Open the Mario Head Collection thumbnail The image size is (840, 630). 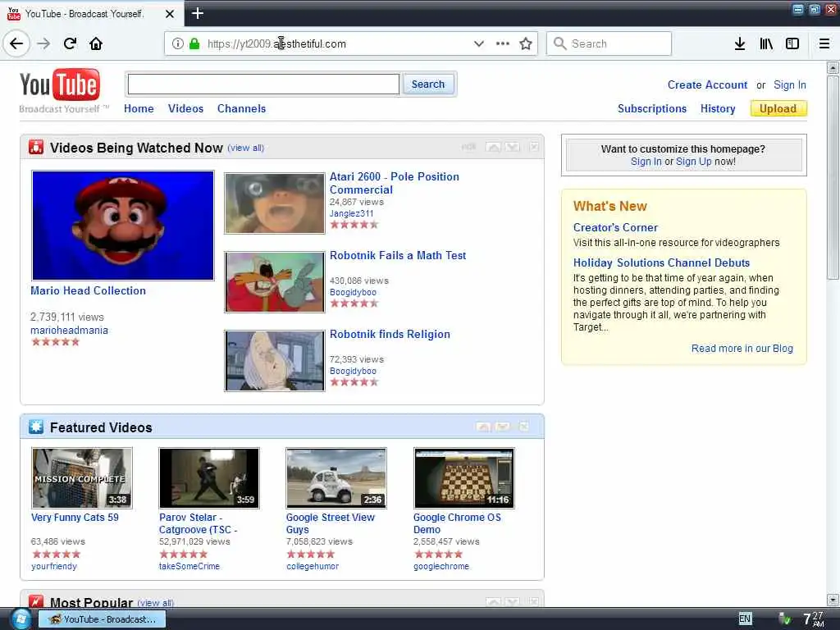tap(123, 226)
